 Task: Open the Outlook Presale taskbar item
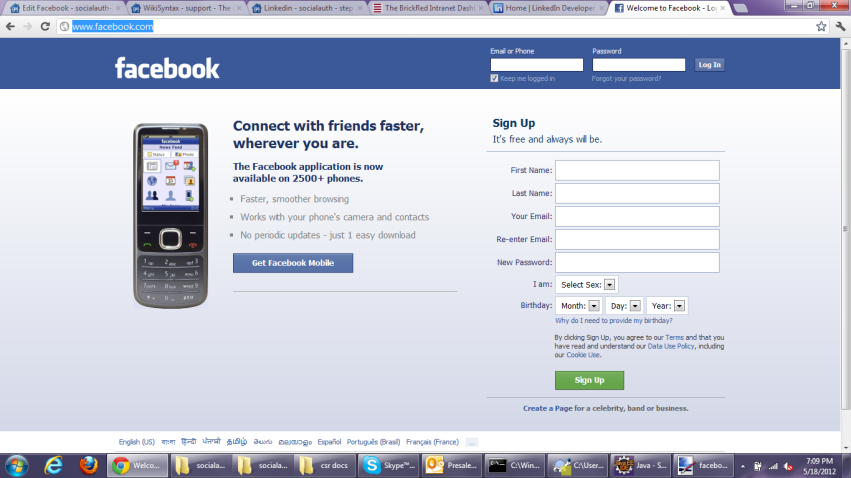[451, 466]
